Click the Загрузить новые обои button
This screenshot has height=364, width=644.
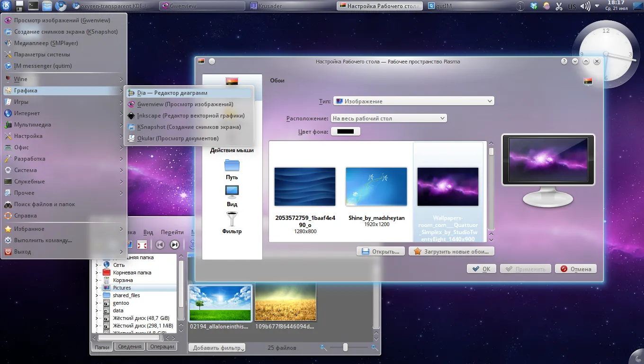tap(451, 251)
